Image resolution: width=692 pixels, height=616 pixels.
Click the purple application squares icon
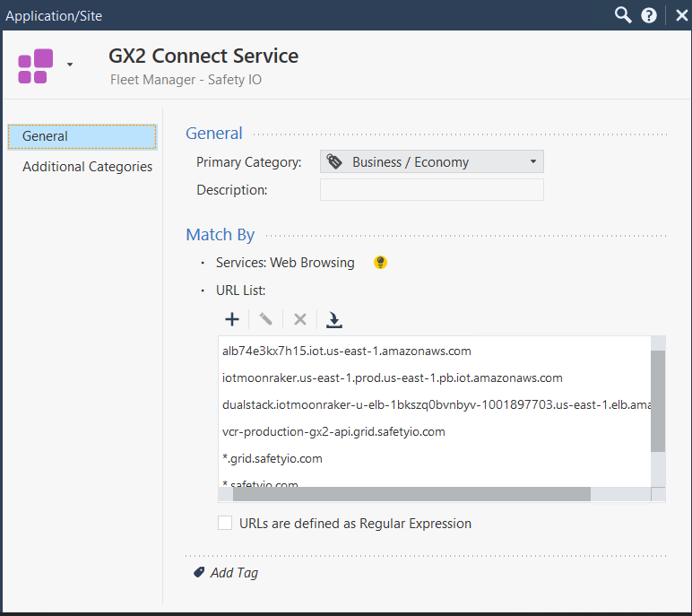click(35, 65)
